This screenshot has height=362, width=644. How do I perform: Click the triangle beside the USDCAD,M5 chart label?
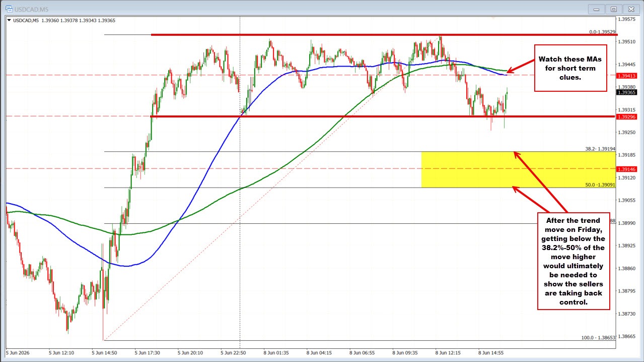point(9,21)
